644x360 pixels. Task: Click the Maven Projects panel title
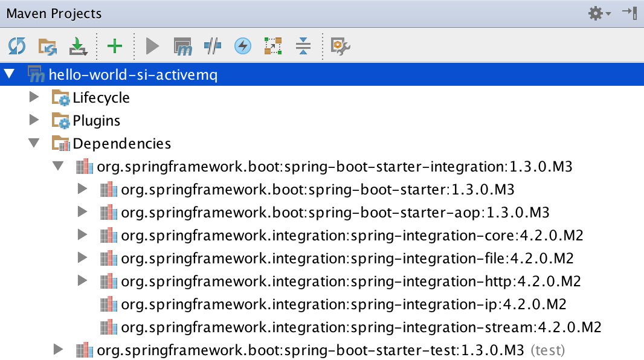(54, 13)
